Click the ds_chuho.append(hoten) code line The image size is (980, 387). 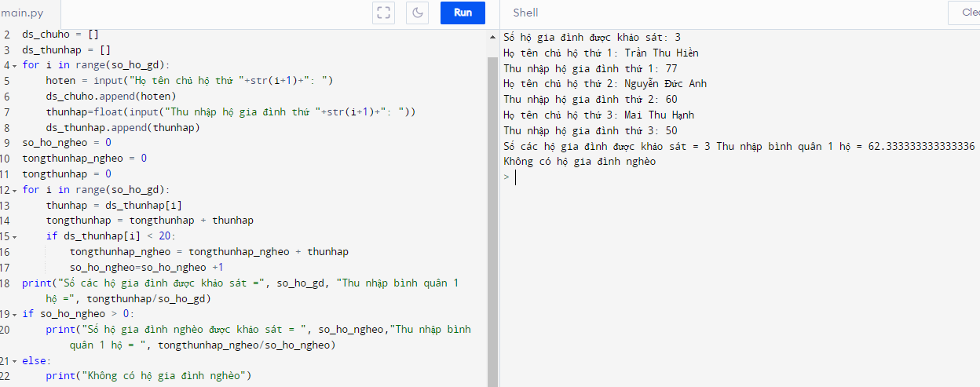click(x=111, y=97)
